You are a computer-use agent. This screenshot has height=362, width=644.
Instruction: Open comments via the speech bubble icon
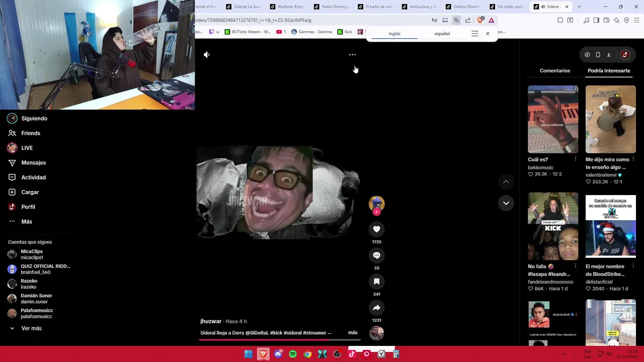[x=376, y=255]
